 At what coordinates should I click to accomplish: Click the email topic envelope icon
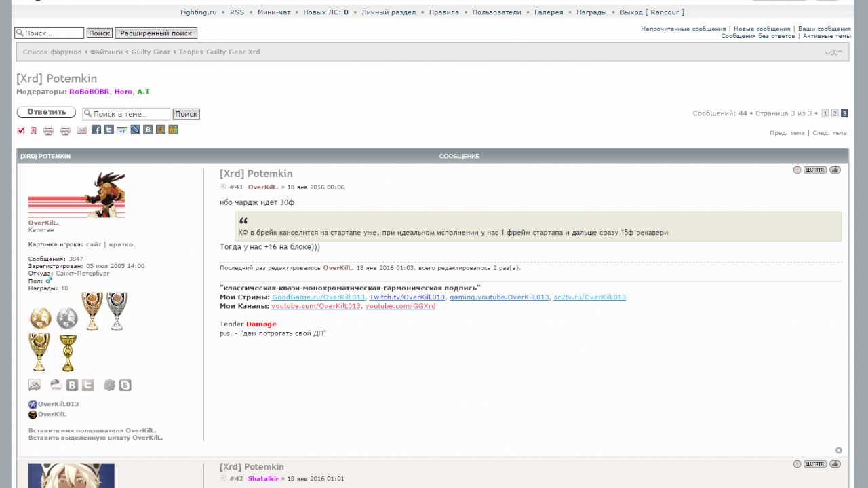[x=81, y=130]
